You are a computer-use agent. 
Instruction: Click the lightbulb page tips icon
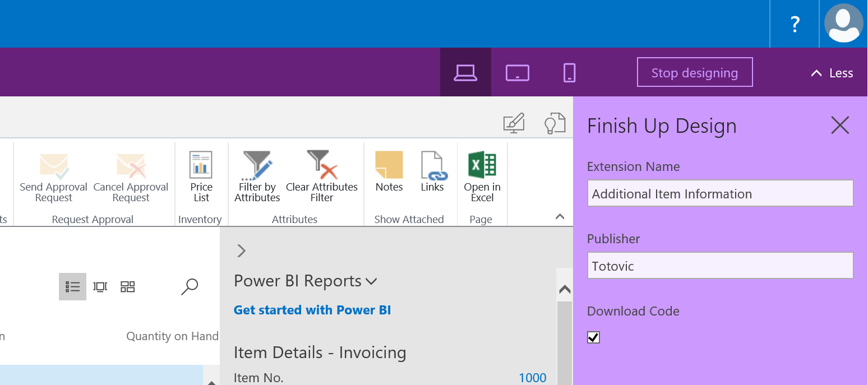click(x=555, y=124)
